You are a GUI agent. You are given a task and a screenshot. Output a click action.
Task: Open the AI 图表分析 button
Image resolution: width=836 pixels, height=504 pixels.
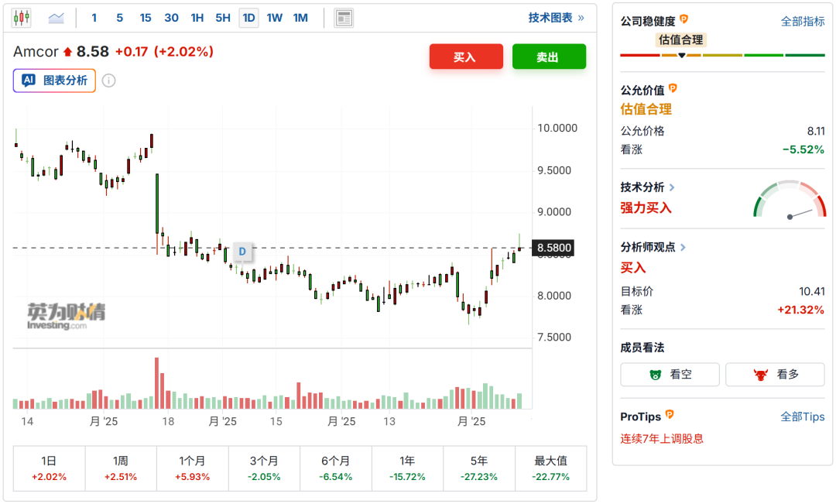(x=54, y=81)
